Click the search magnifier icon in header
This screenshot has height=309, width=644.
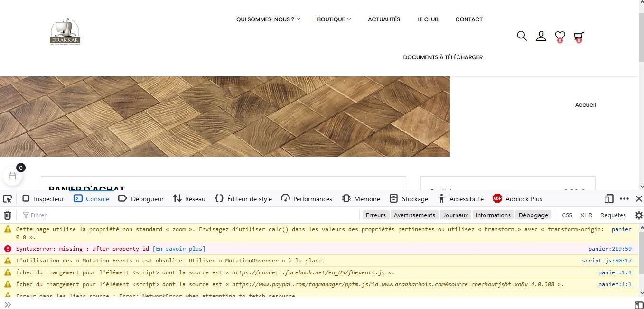coord(522,36)
